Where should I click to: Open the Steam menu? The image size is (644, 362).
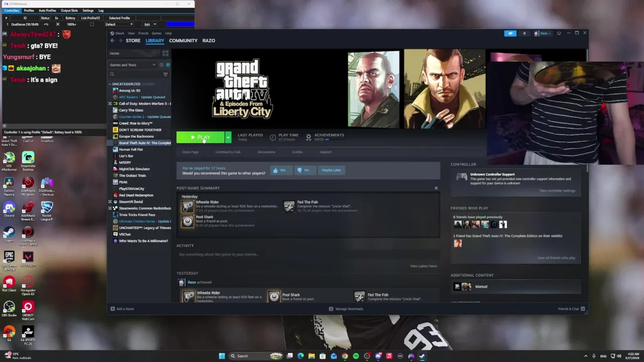120,33
